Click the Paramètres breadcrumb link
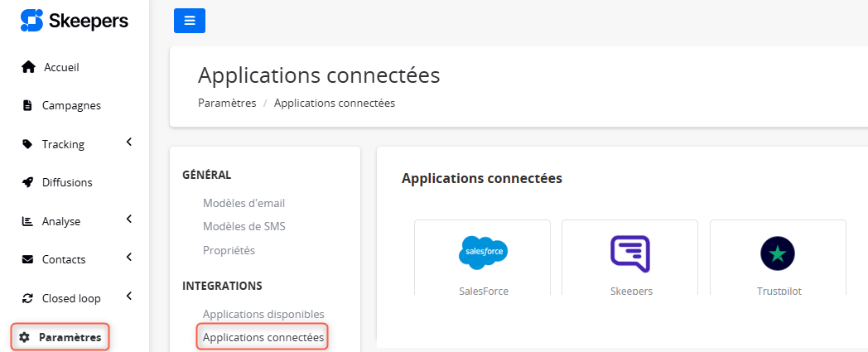This screenshot has width=868, height=352. pyautogui.click(x=227, y=103)
